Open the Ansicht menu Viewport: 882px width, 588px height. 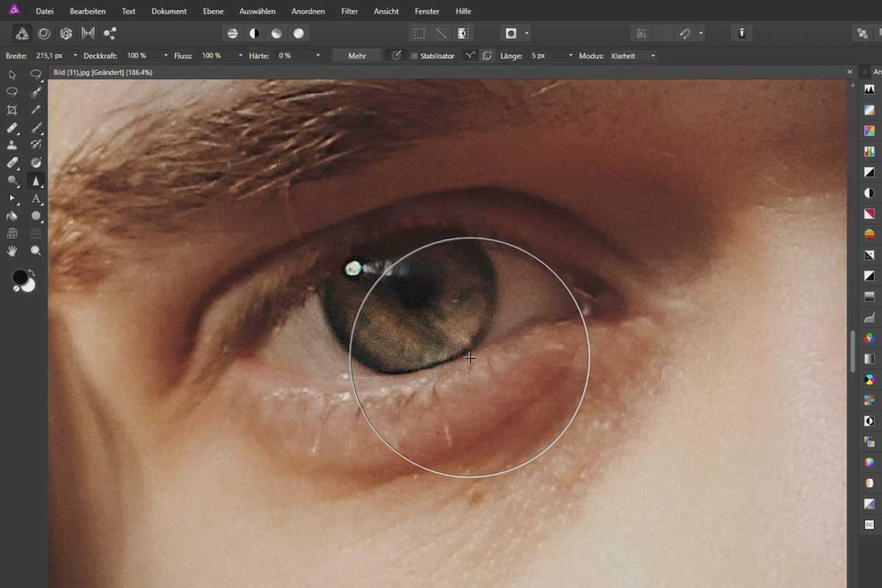pyautogui.click(x=386, y=11)
